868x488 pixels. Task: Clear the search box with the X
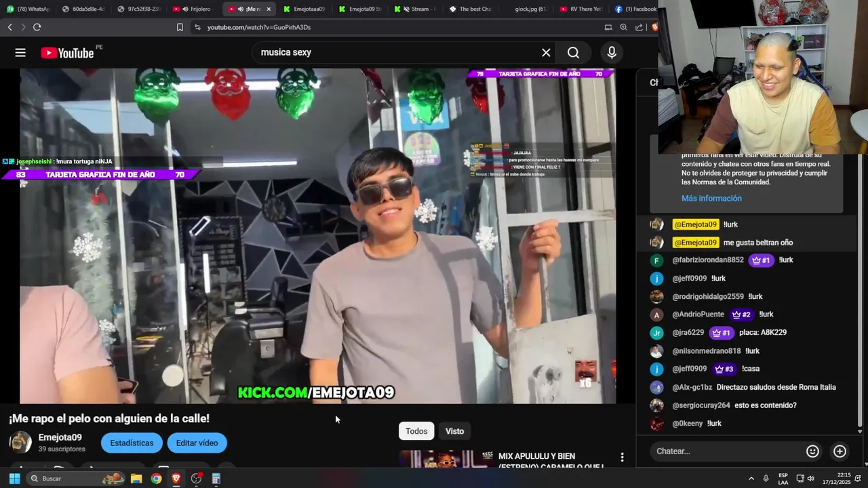tap(546, 53)
